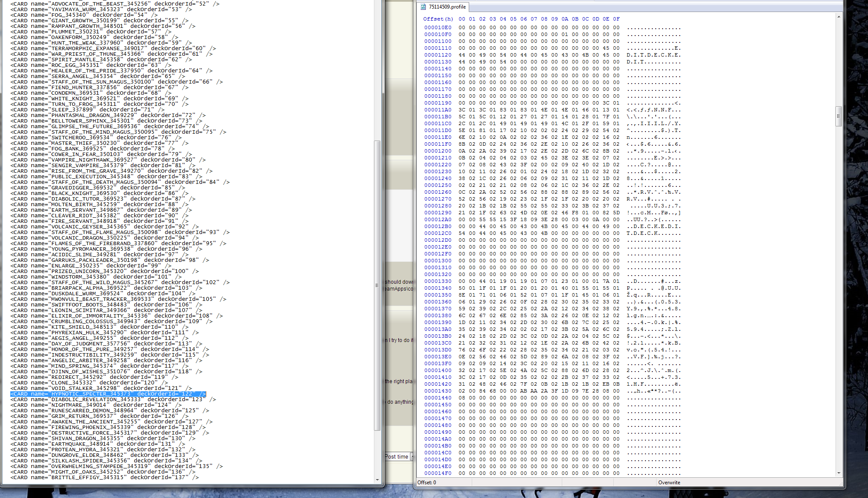
Task: Click the Offset: 0 status bar field
Action: point(427,483)
